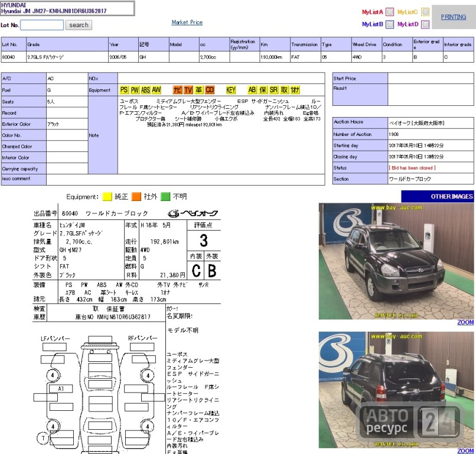The height and width of the screenshot is (454, 476).
Task: Click the orange TV equipment badge
Action: coord(188,90)
